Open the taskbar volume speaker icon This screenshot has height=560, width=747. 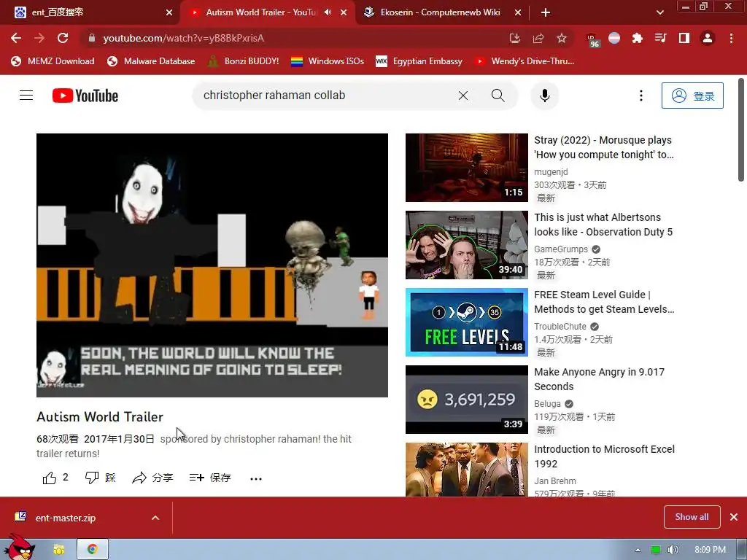673,550
